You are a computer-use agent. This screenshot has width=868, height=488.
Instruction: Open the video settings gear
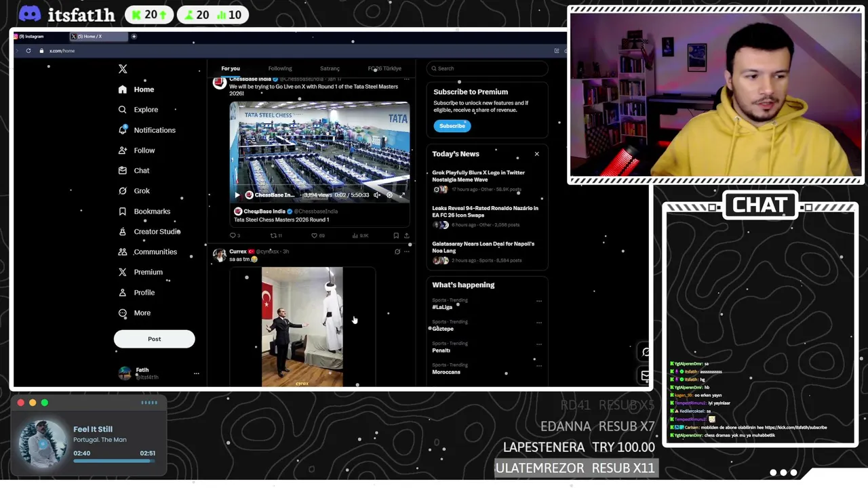(389, 195)
